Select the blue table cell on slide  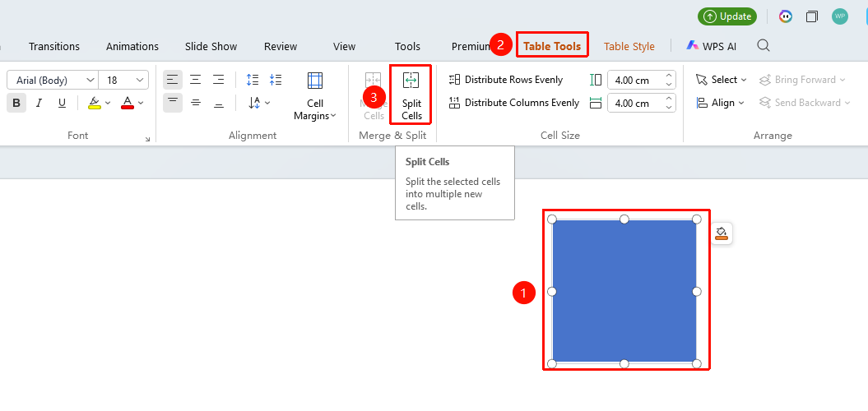tap(624, 291)
